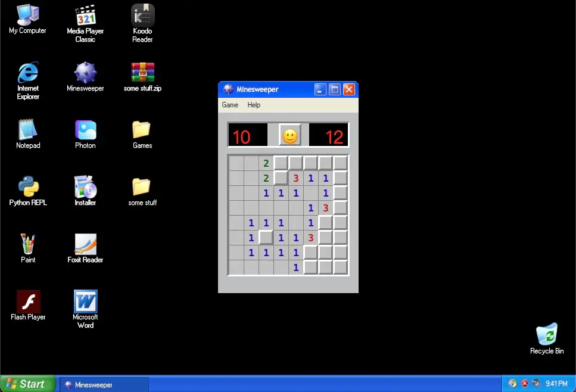
Task: Uncover the hidden cell enclosed by blue 1s
Action: tap(266, 237)
